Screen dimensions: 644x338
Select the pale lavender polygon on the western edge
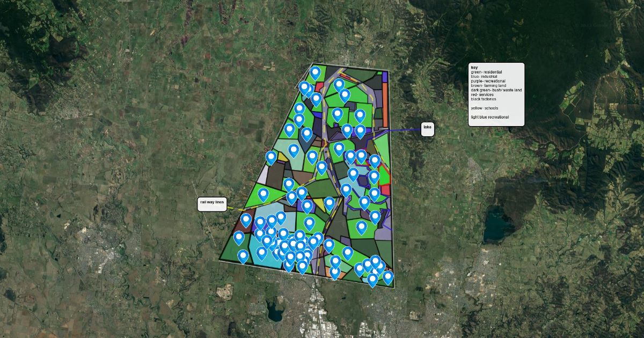click(x=262, y=173)
